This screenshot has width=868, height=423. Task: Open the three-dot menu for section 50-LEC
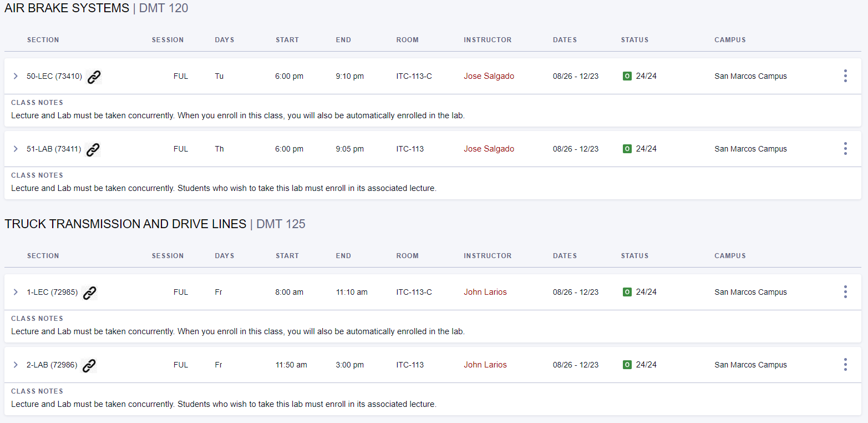pos(845,76)
